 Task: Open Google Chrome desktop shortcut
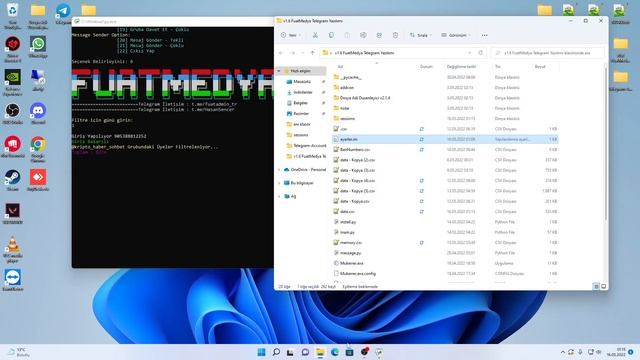(38, 149)
